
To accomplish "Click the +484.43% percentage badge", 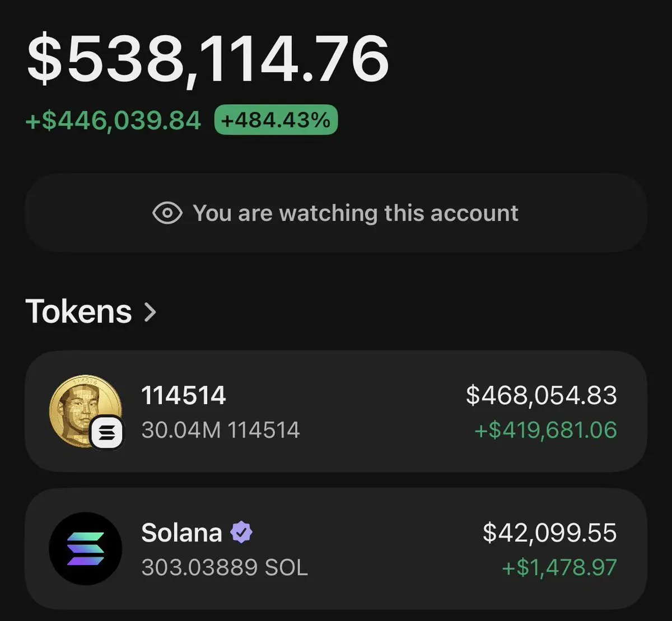I will (276, 120).
